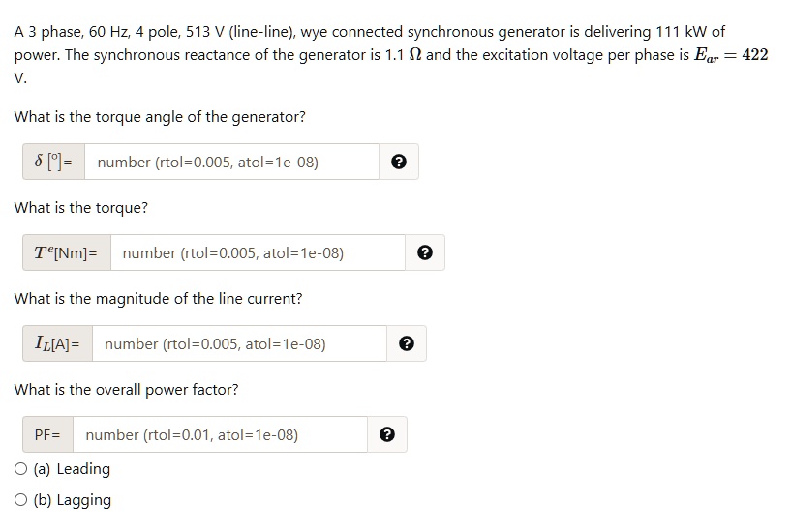Click the torque angle question text
The image size is (791, 532).
tap(160, 117)
